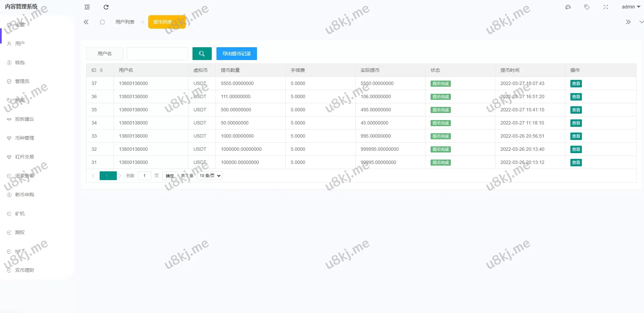Screen dimensions: 644x313
Task: Sort the table by ID column
Action: (101, 70)
